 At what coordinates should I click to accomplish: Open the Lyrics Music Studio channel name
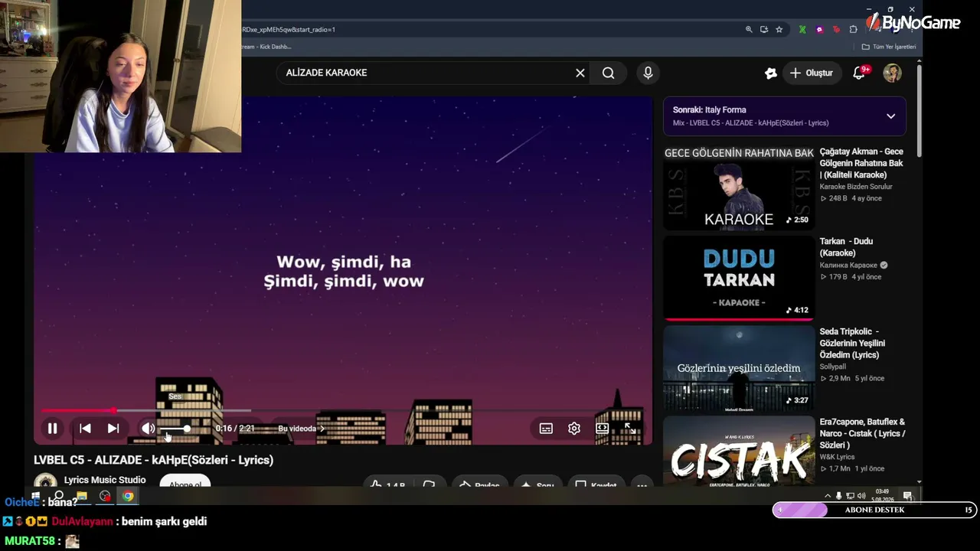[105, 480]
